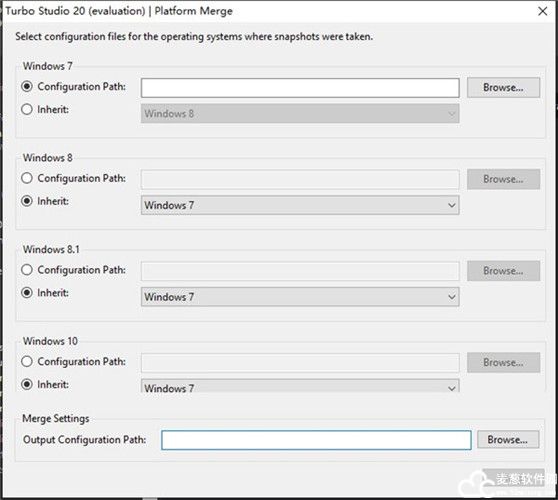Click Browse button for Windows 7 path
This screenshot has width=558, height=500.
coord(503,88)
